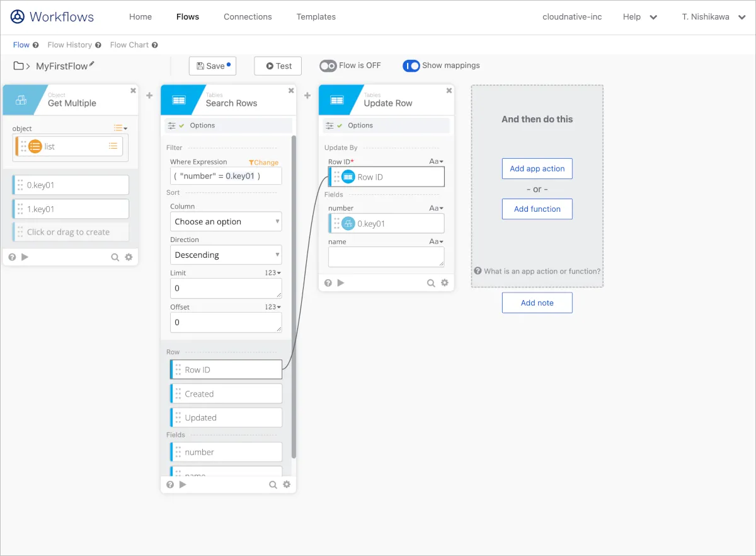Switch to the Flow History view
The width and height of the screenshot is (756, 556).
[70, 45]
